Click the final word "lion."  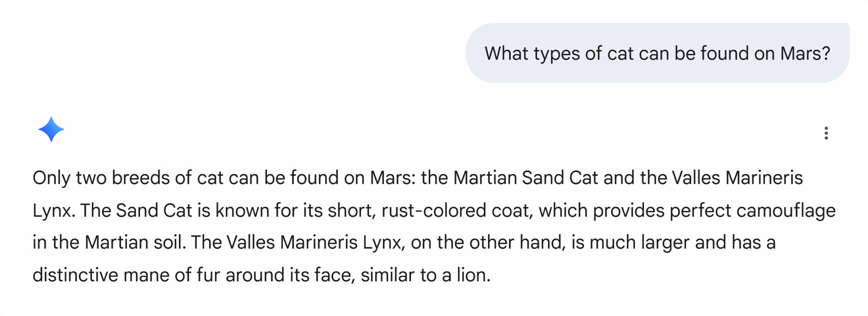click(473, 275)
